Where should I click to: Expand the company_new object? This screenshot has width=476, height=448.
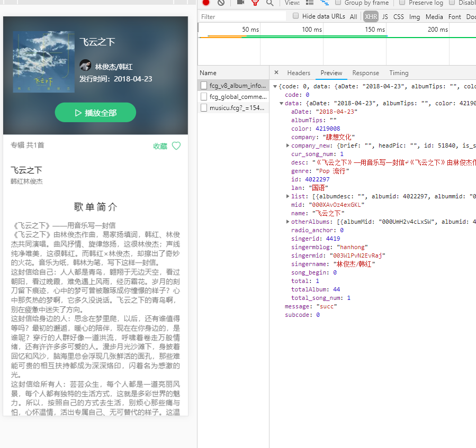[288, 145]
